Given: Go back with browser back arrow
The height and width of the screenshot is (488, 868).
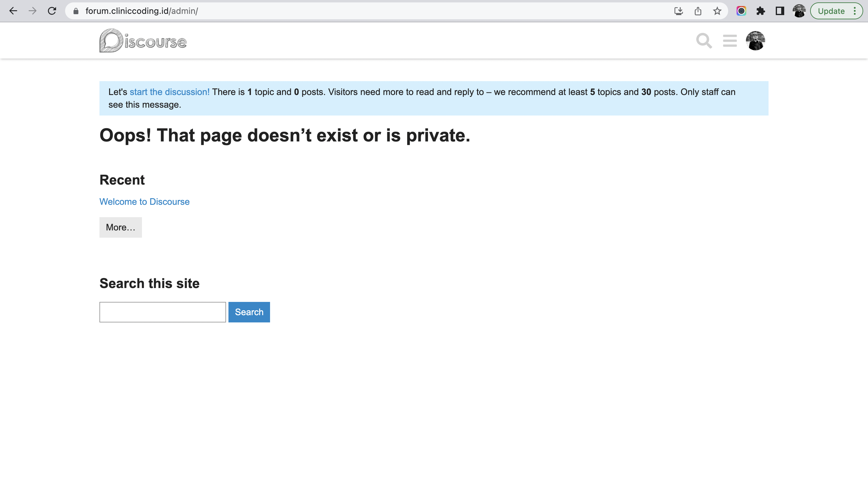Looking at the screenshot, I should [13, 11].
